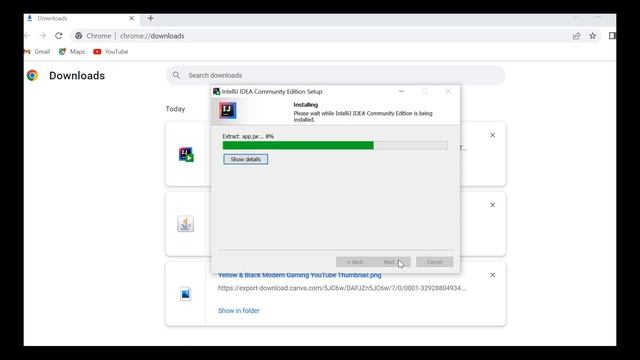Click the Next button in setup dialog
Image resolution: width=640 pixels, height=360 pixels.
pyautogui.click(x=392, y=262)
